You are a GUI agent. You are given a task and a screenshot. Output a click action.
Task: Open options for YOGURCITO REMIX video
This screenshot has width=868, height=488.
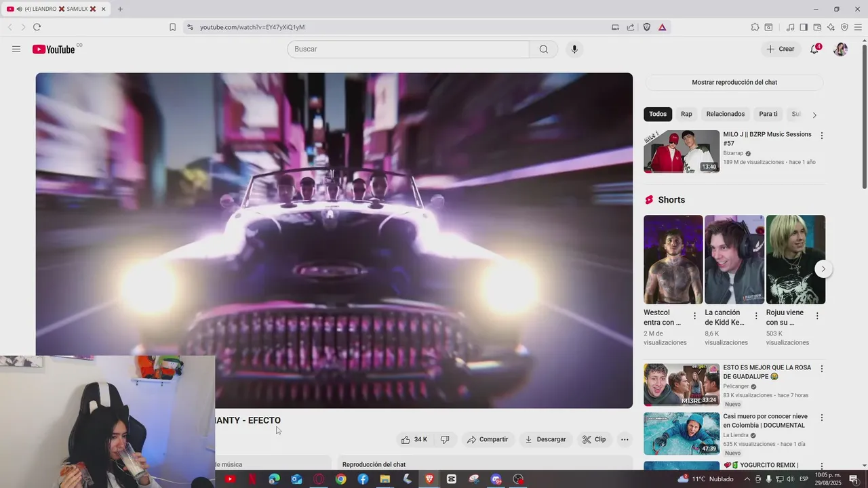click(x=821, y=466)
